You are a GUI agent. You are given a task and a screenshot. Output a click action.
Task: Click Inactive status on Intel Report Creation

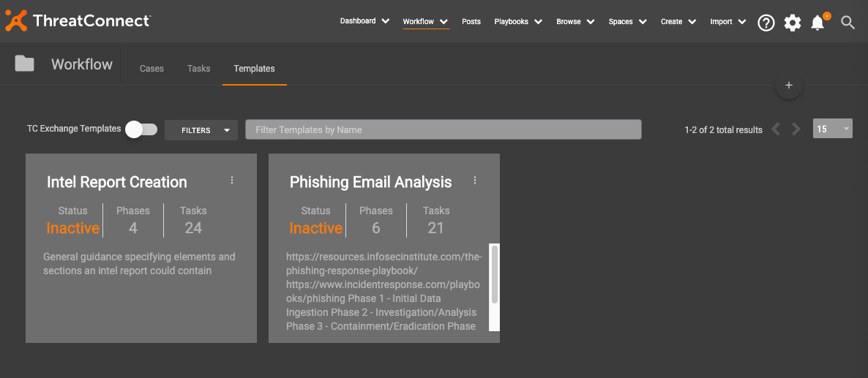tap(73, 227)
